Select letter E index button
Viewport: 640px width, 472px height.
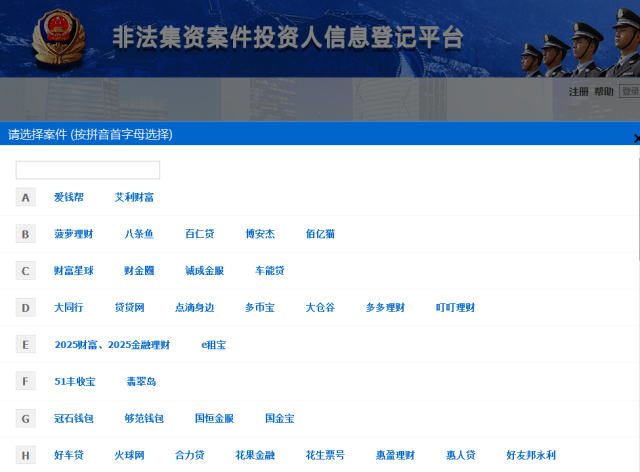[25, 345]
